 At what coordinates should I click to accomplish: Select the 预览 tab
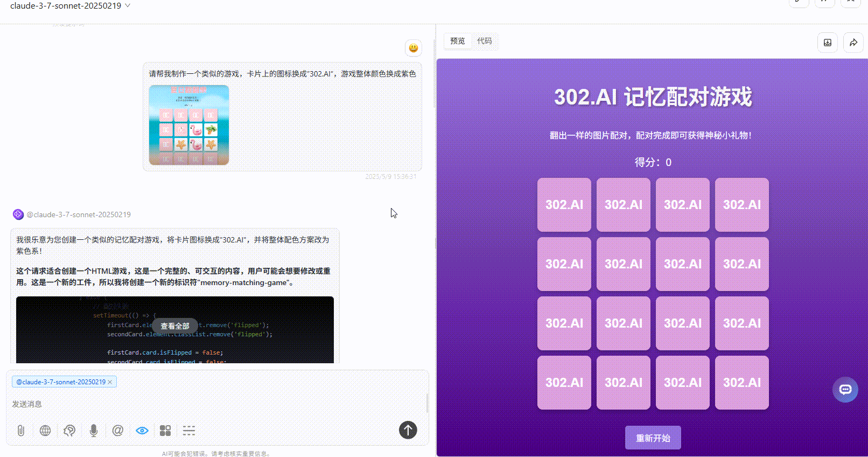click(458, 41)
